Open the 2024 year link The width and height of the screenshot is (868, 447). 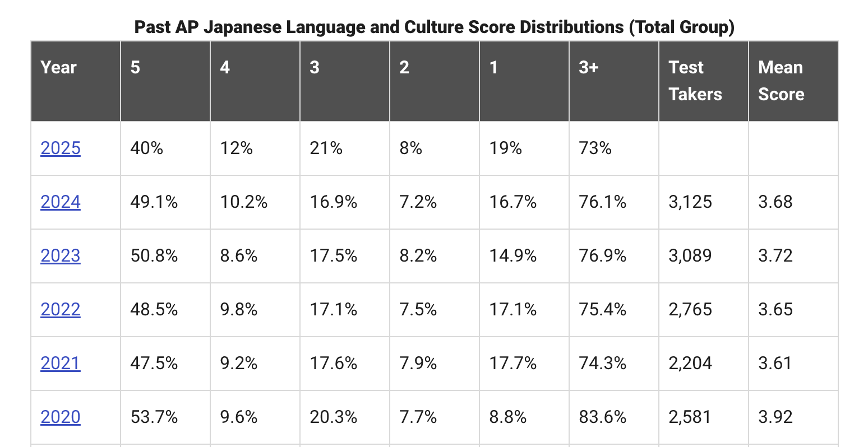tap(61, 202)
